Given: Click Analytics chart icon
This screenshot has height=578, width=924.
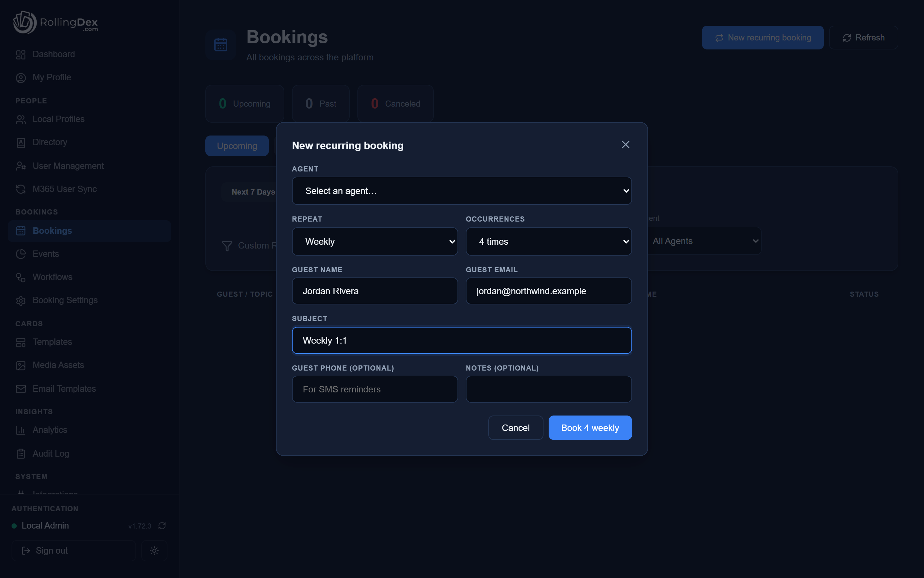Looking at the screenshot, I should (21, 430).
